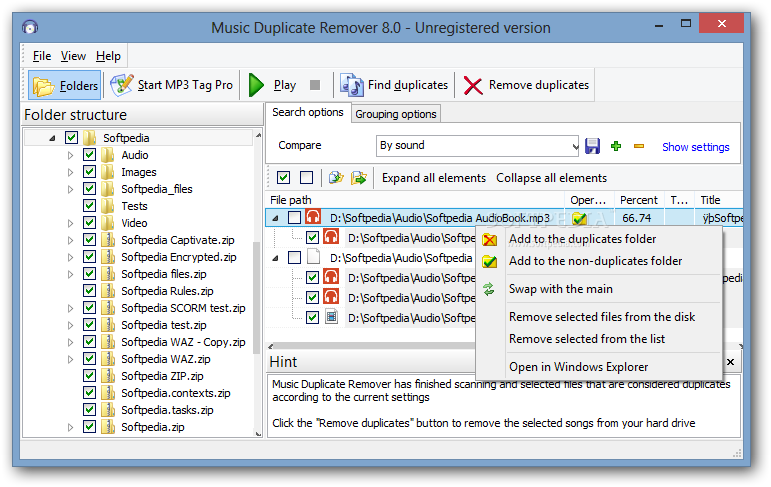Viewport: 771px width, 487px height.
Task: Choose Remove selected files from the disk
Action: click(x=602, y=317)
